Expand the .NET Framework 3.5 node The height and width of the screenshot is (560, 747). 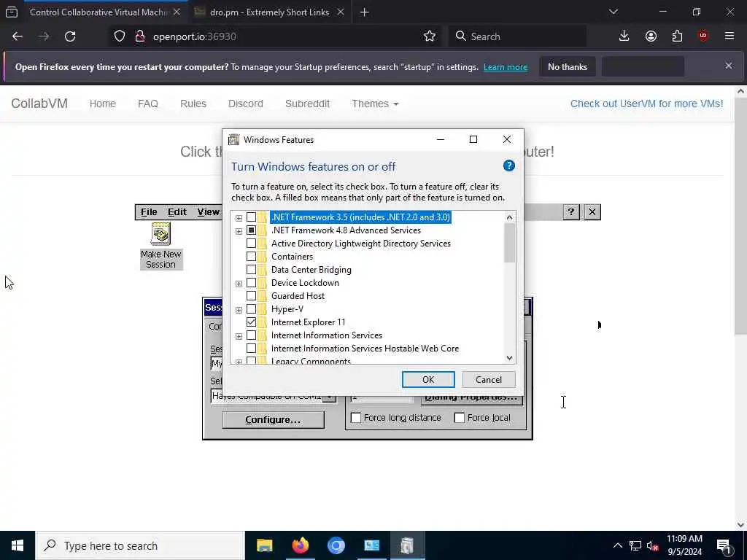click(239, 218)
